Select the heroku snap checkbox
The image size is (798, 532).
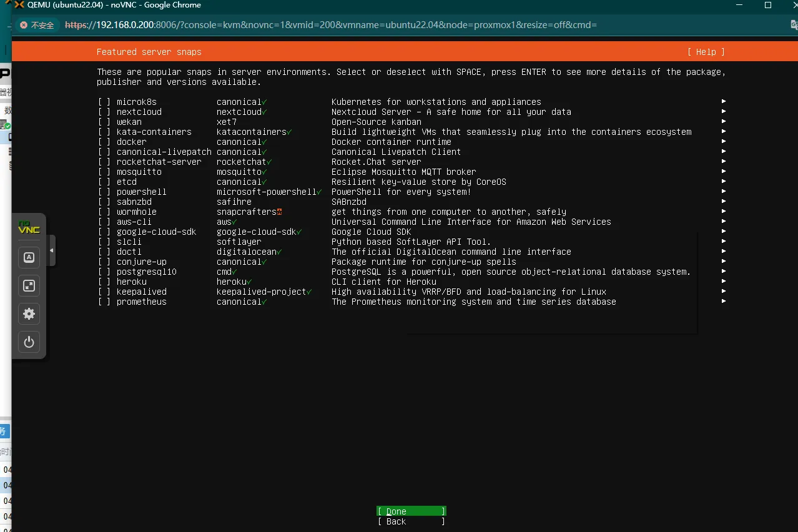pos(104,282)
